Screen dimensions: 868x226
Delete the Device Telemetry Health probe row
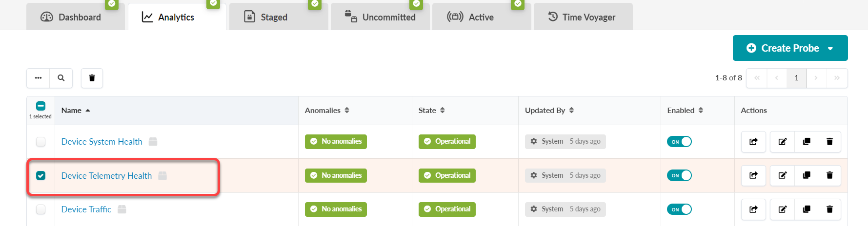829,175
